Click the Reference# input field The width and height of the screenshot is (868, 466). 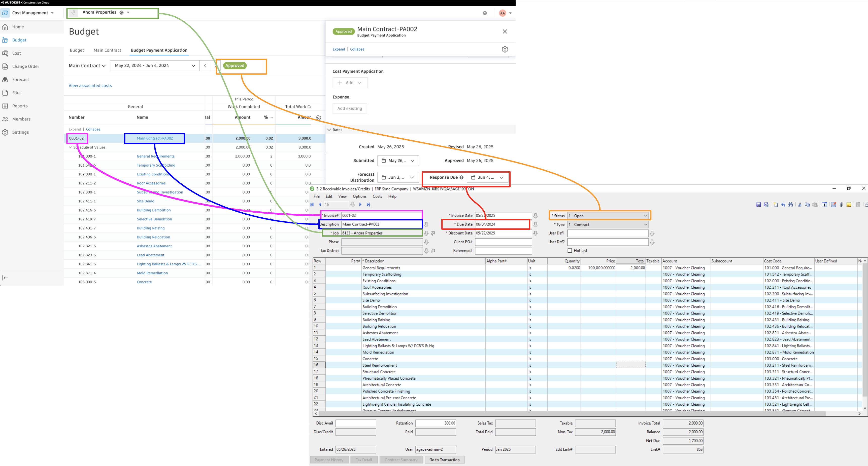[503, 251]
